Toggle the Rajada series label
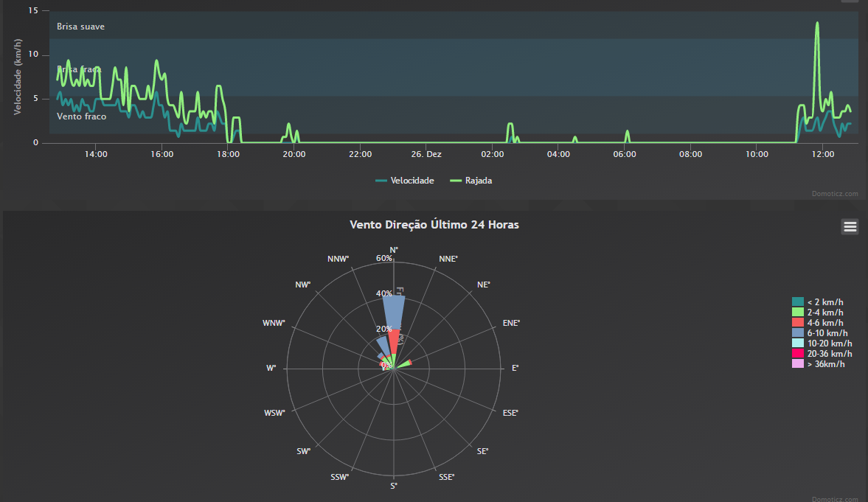 tap(478, 181)
